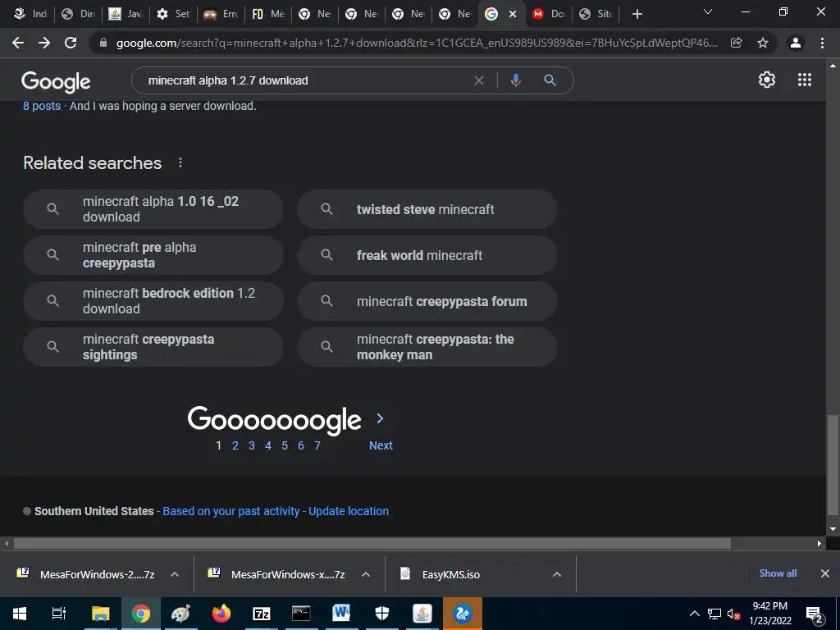Submit search with the magnifier icon

550,80
